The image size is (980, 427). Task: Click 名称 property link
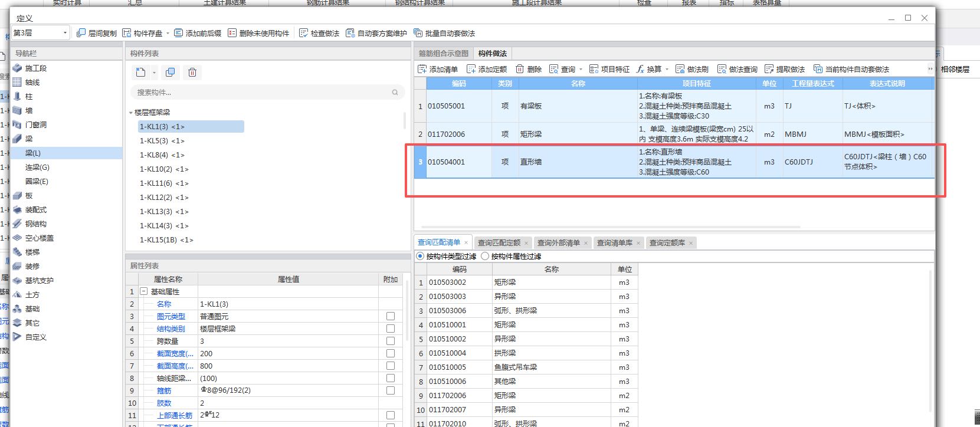(164, 304)
